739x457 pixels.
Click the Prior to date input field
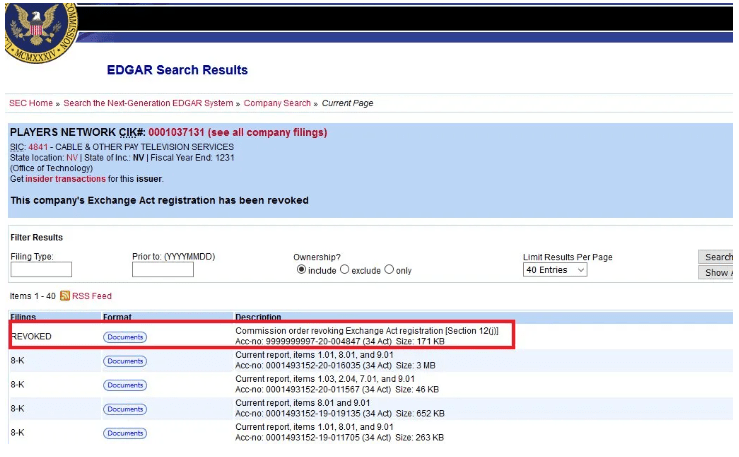[x=164, y=270]
